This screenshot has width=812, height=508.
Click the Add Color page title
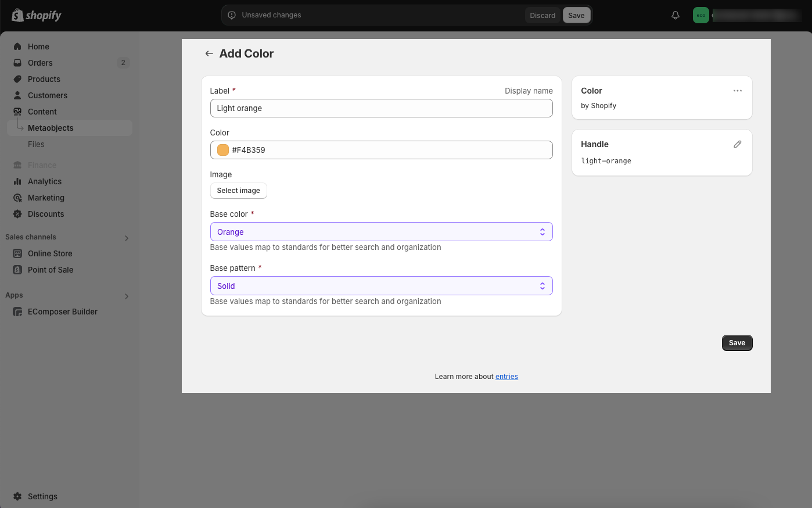coord(246,53)
